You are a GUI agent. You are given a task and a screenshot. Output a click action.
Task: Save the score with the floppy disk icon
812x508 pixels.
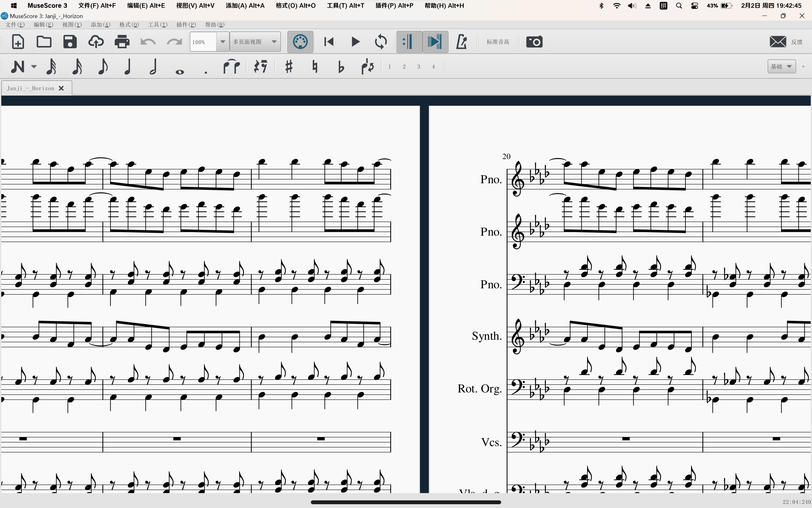click(x=70, y=42)
